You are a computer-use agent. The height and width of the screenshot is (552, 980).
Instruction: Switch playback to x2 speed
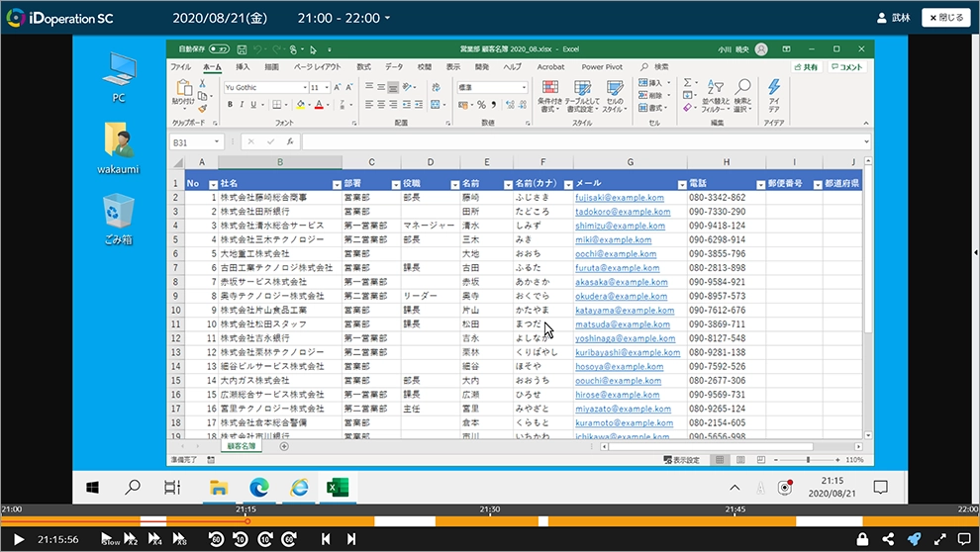coord(131,539)
